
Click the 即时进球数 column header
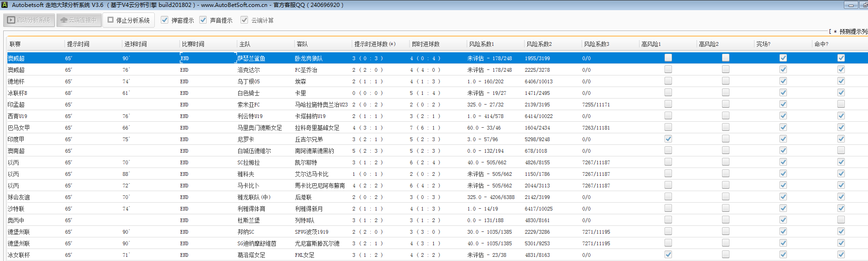click(425, 44)
